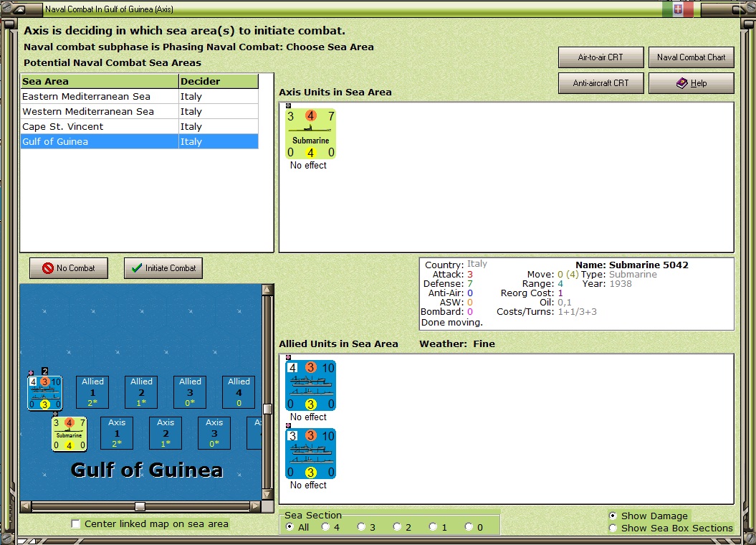This screenshot has height=545, width=756.
Task: Select the All sea section radio button
Action: click(x=290, y=527)
